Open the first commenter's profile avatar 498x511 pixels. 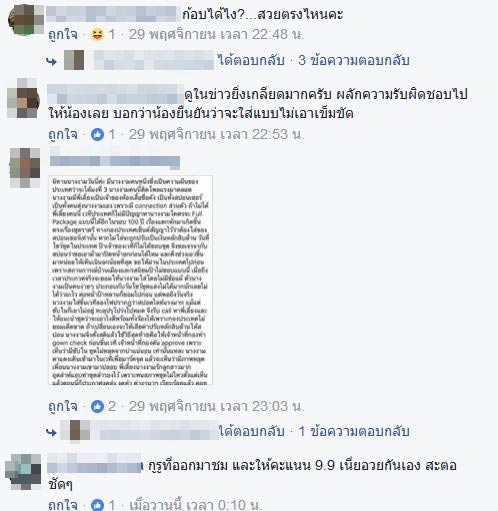click(x=26, y=19)
